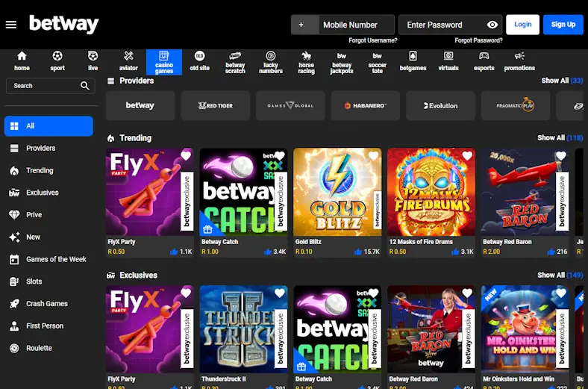Click the Login button
This screenshot has height=389, width=588.
coord(523,25)
